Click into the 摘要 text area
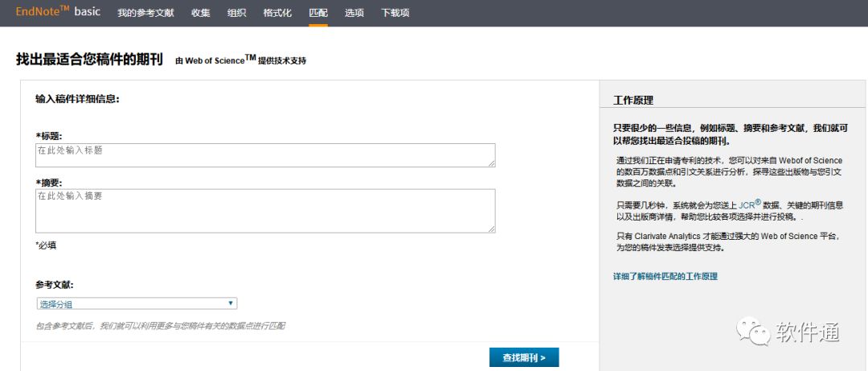The height and width of the screenshot is (371, 868). coord(265,211)
